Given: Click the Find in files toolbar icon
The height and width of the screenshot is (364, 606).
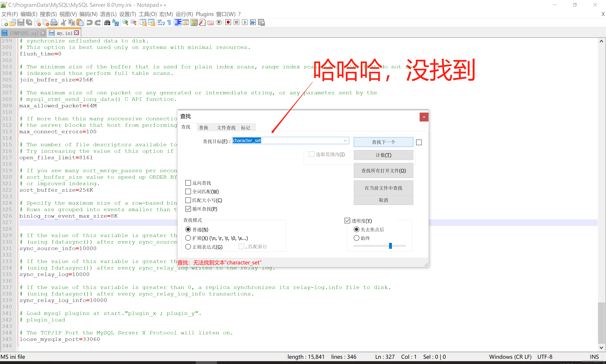Looking at the screenshot, I should click(x=107, y=23).
